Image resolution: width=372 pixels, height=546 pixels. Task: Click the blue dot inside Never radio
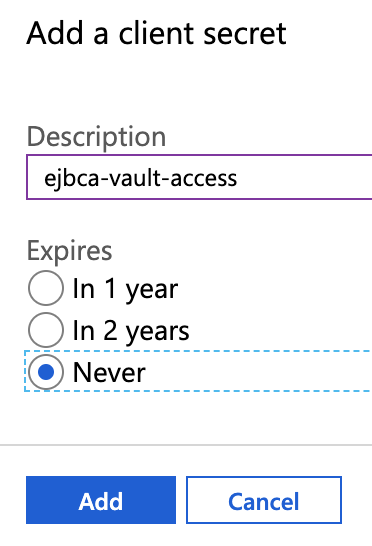(46, 372)
